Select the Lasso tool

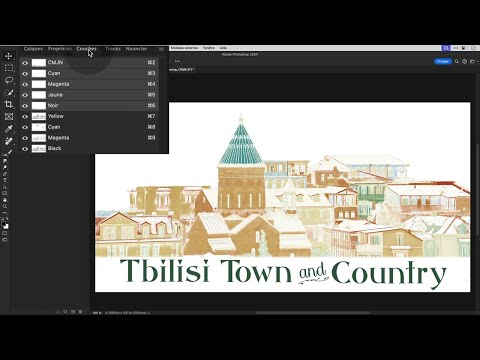click(9, 80)
